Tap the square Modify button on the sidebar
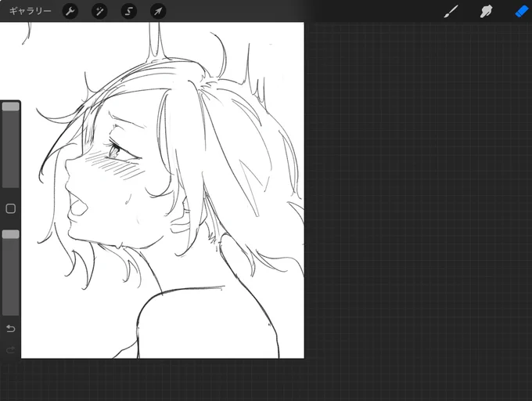 point(10,208)
